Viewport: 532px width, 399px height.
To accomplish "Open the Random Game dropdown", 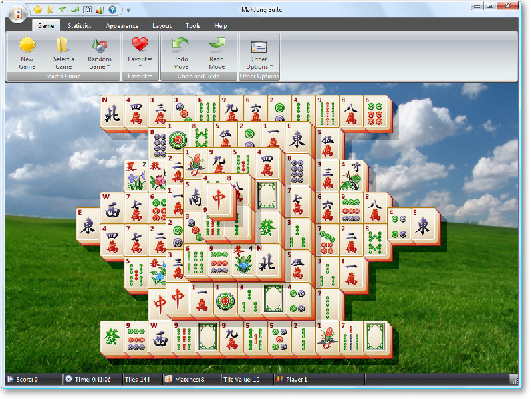I will tap(100, 53).
